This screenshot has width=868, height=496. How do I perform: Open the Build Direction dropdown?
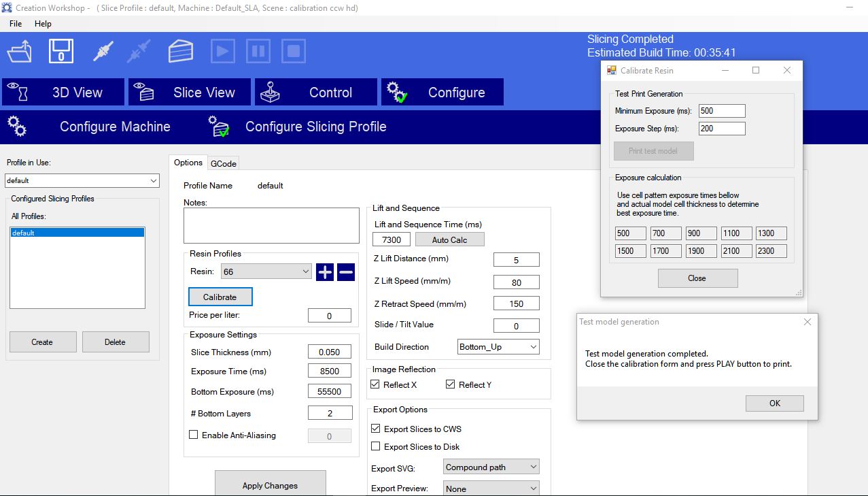coord(498,347)
